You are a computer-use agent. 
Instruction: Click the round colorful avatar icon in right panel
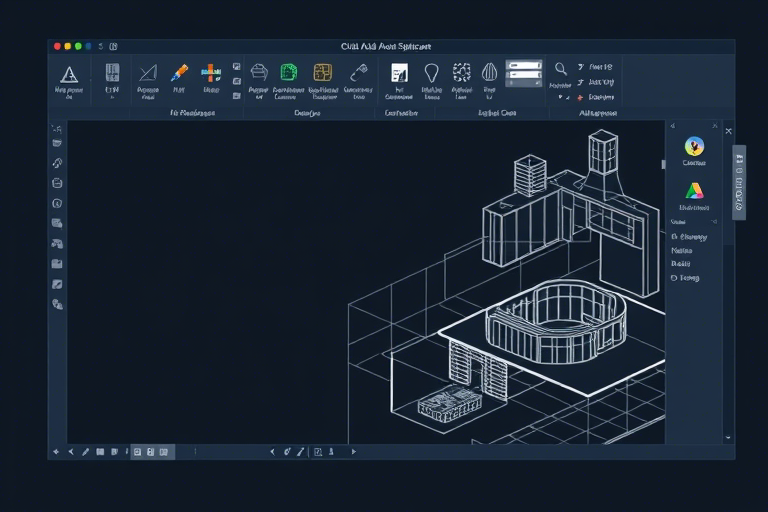[694, 146]
